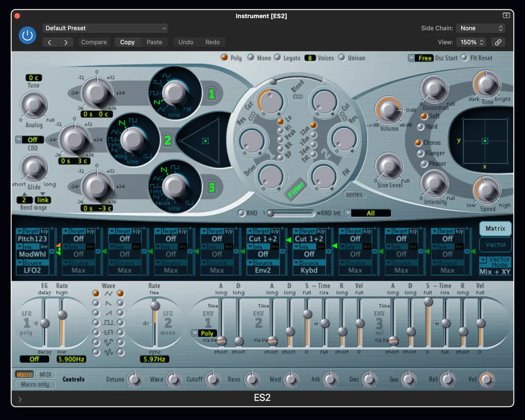
Task: Click the Sine Level knob
Action: coord(389,166)
